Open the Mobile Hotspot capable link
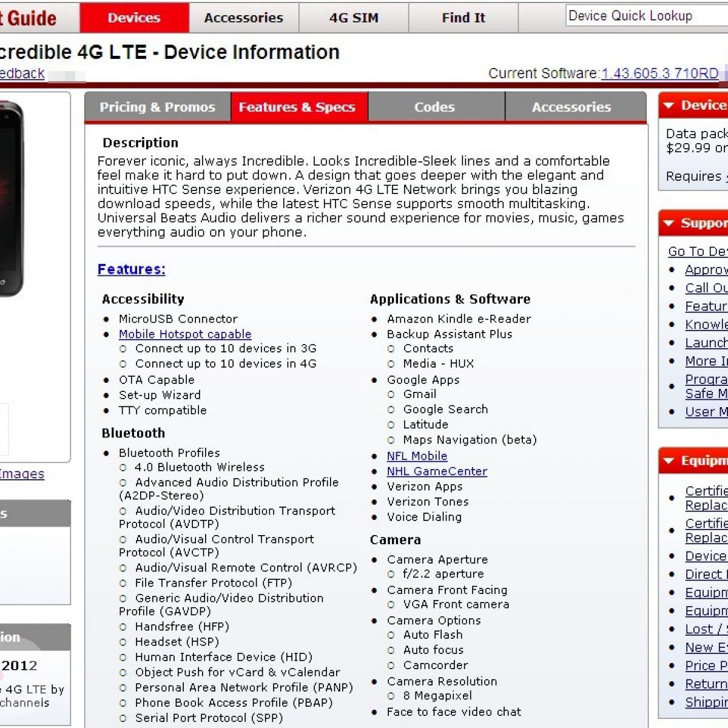 (x=184, y=334)
